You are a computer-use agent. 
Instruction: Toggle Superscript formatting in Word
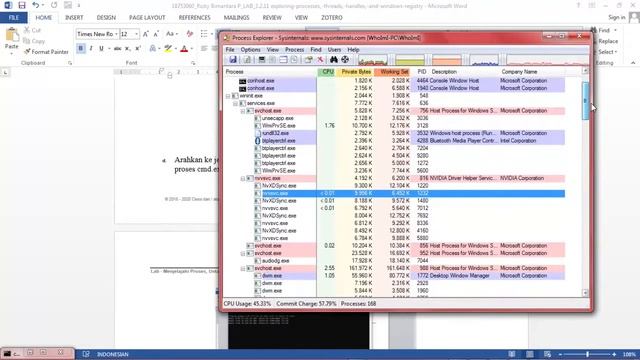point(138,49)
